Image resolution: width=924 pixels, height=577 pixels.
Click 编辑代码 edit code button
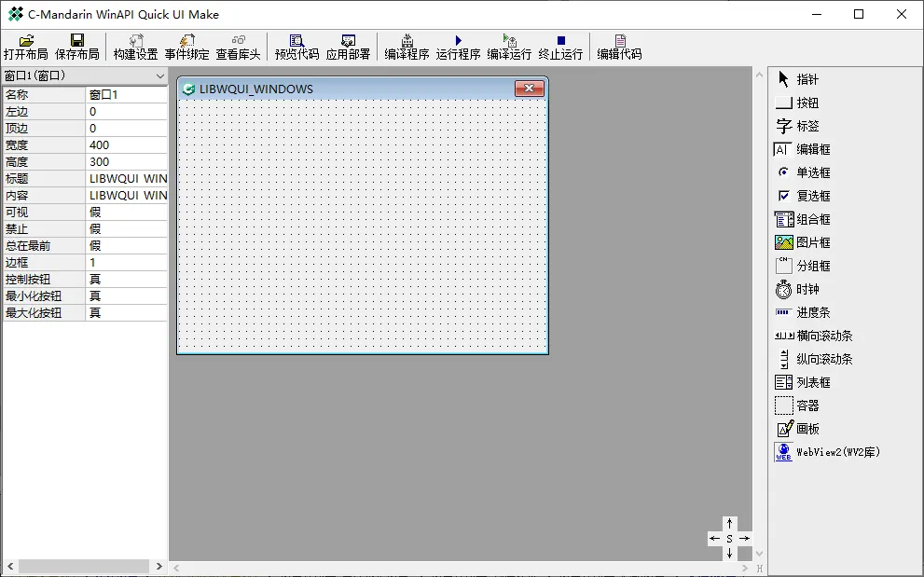(619, 41)
